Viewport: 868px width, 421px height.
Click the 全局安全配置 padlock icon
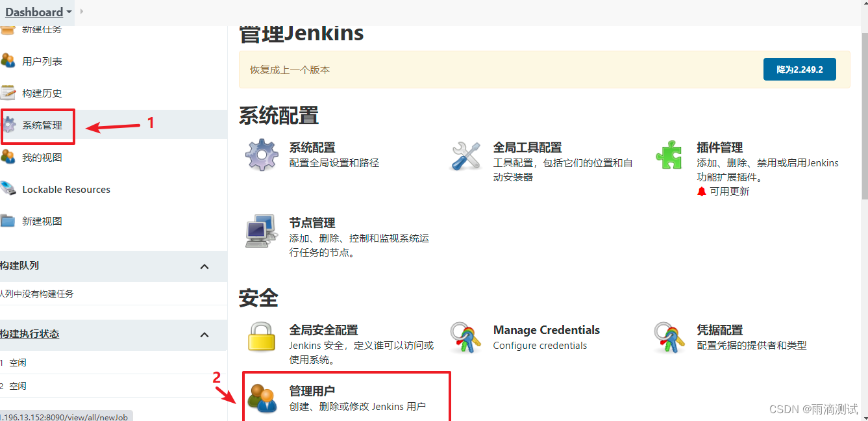262,337
